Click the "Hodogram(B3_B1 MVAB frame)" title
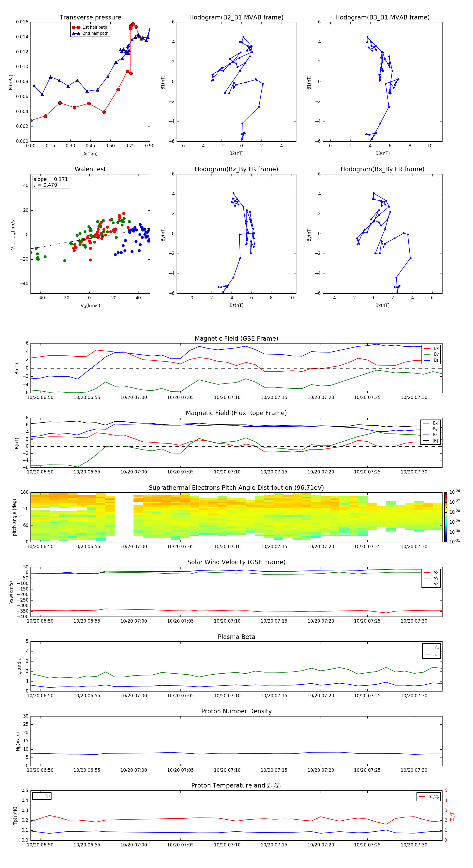 [x=382, y=18]
